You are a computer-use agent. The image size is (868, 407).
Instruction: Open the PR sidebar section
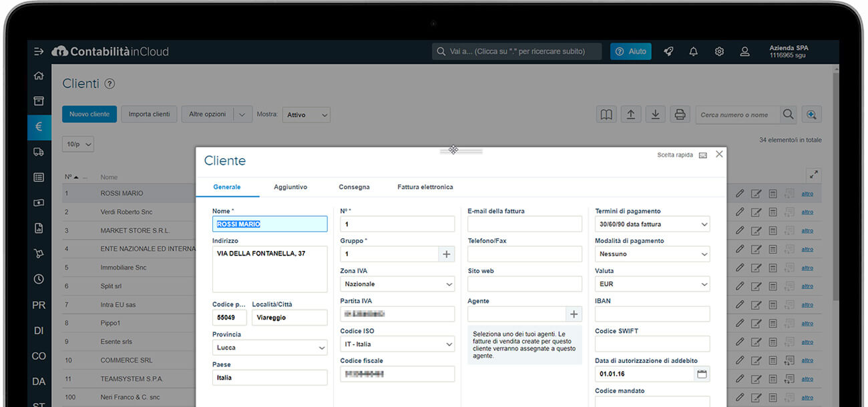click(x=39, y=305)
